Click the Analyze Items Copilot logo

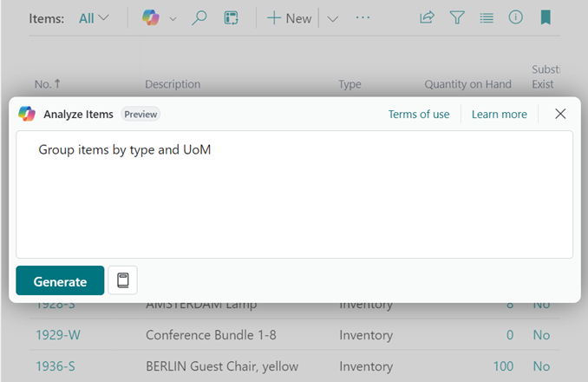tap(27, 114)
